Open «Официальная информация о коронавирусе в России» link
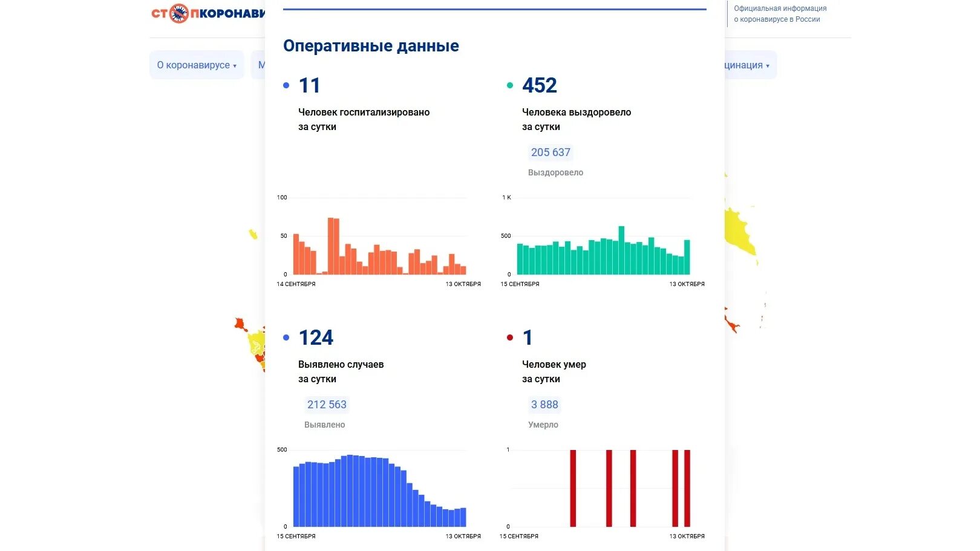The image size is (980, 551). (x=779, y=13)
